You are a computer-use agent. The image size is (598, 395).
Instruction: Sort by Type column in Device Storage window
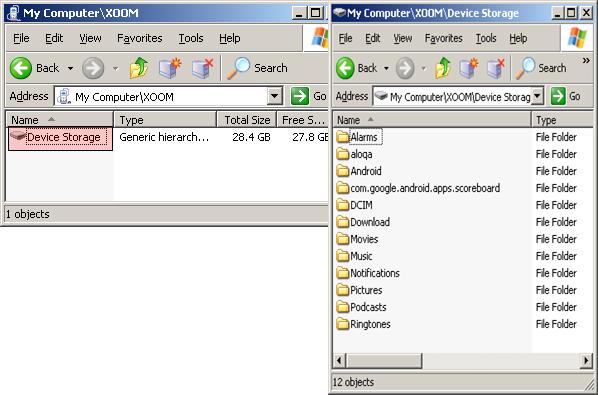[x=562, y=120]
